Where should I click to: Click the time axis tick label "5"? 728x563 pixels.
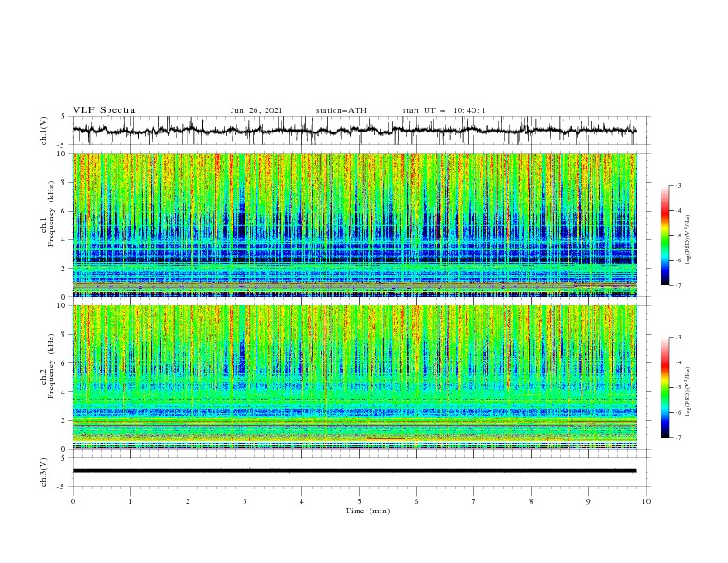click(359, 501)
